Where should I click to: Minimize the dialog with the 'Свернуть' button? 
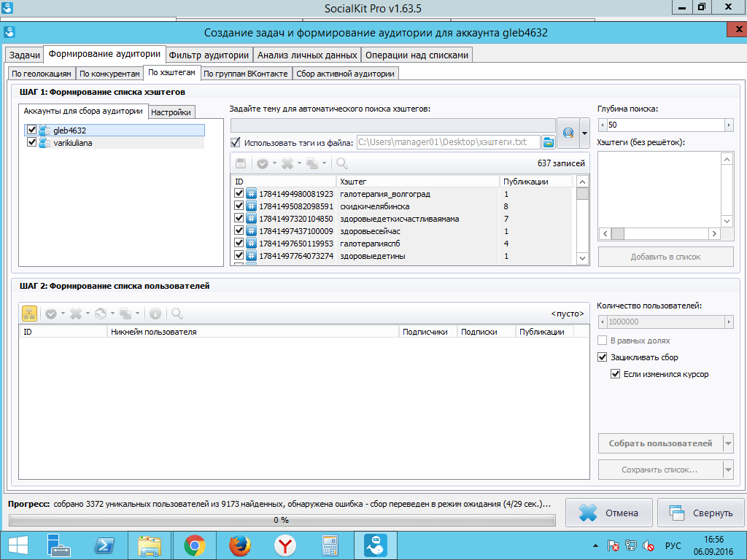coord(701,513)
